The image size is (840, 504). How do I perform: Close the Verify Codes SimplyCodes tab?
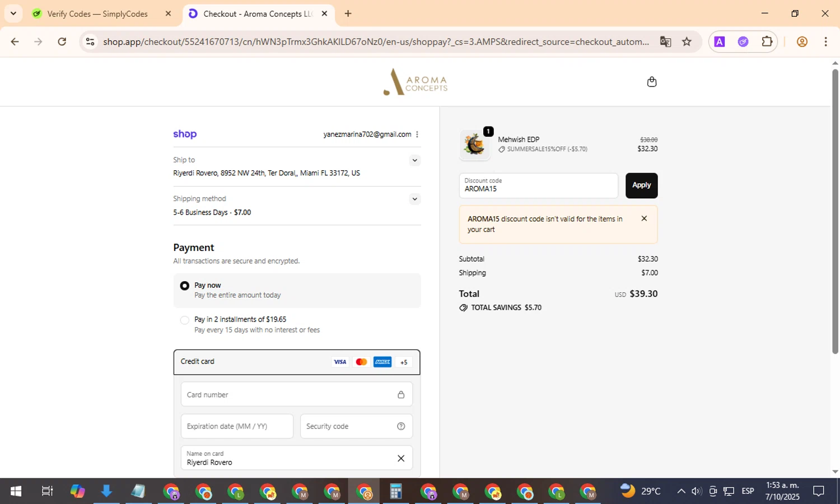(x=168, y=13)
